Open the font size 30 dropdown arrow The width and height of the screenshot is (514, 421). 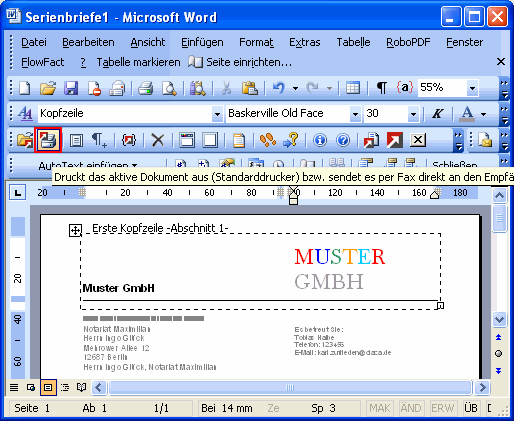(x=413, y=114)
